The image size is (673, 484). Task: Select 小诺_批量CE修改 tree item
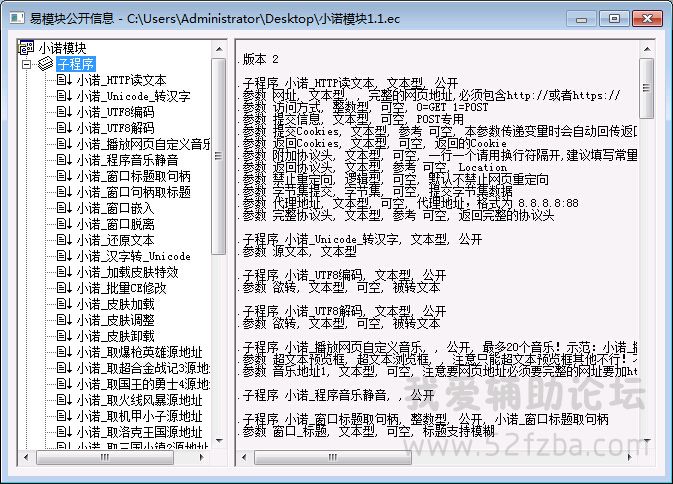pyautogui.click(x=121, y=288)
